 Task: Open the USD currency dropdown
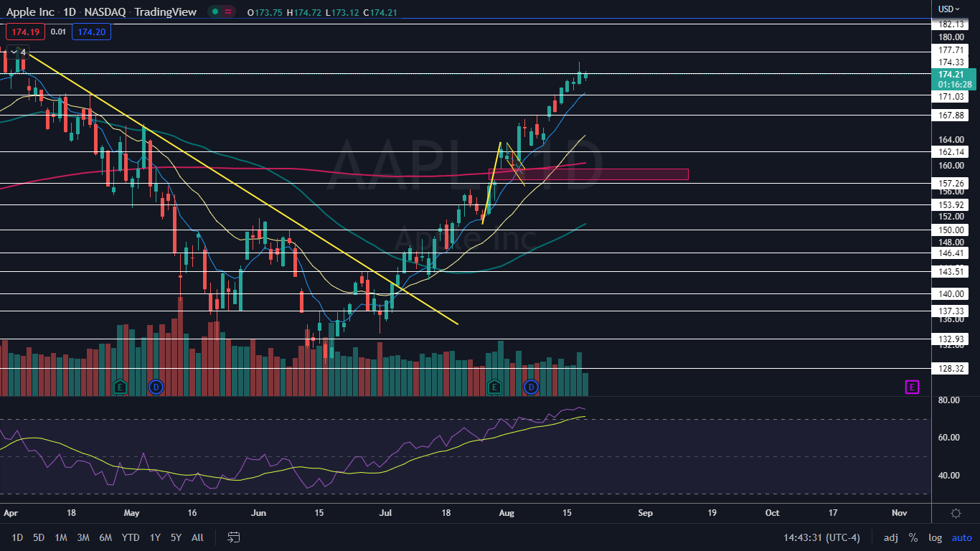(949, 9)
